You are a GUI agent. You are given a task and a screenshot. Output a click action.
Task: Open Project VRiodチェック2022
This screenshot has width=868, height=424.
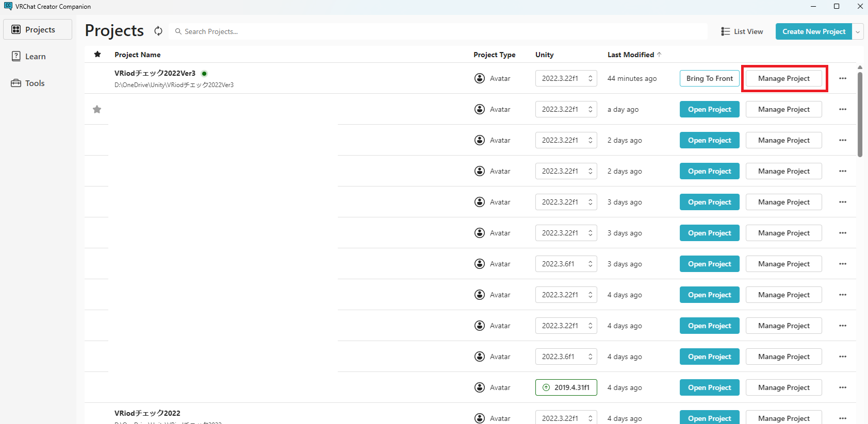(x=709, y=417)
